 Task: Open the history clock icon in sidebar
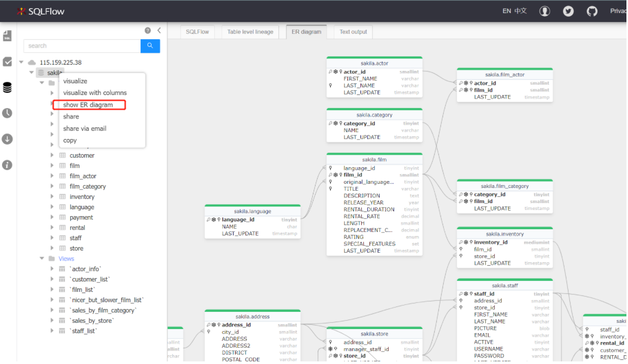coord(7,113)
